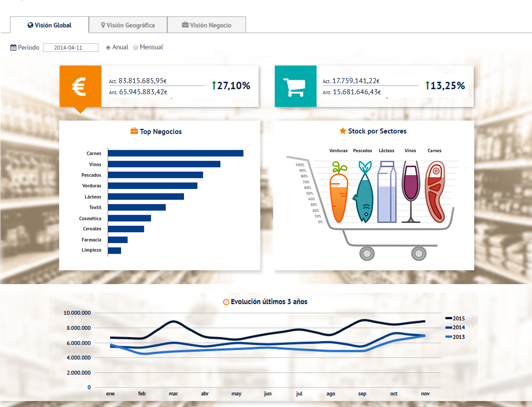Toggle the 2014 series in chart legend

455,328
